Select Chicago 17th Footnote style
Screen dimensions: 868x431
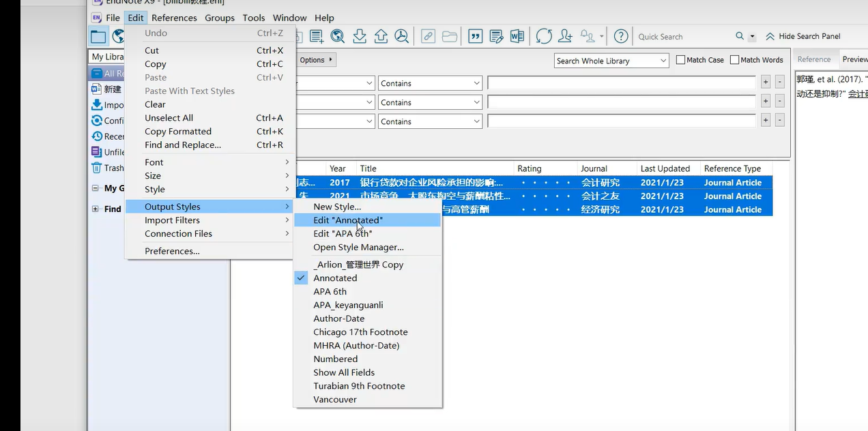click(368, 332)
